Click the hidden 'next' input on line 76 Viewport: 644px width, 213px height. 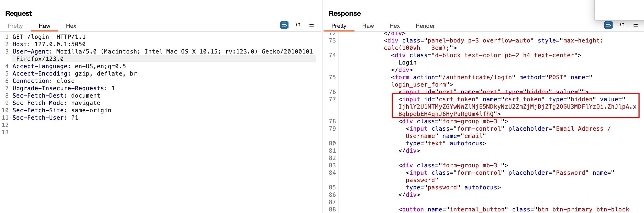pyautogui.click(x=493, y=92)
